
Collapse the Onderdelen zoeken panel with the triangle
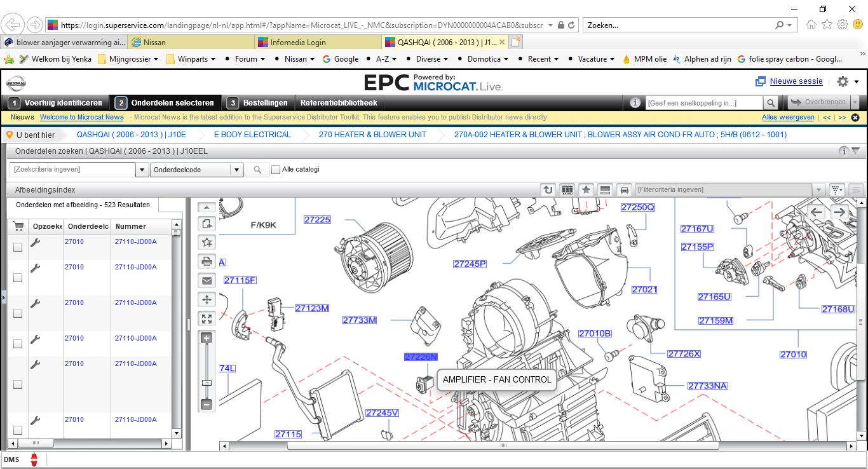tap(855, 151)
